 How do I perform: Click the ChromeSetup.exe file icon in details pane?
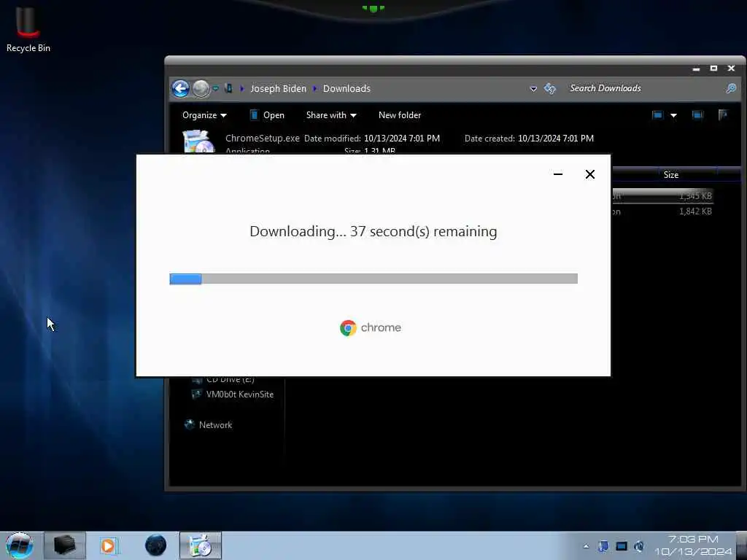click(x=198, y=141)
